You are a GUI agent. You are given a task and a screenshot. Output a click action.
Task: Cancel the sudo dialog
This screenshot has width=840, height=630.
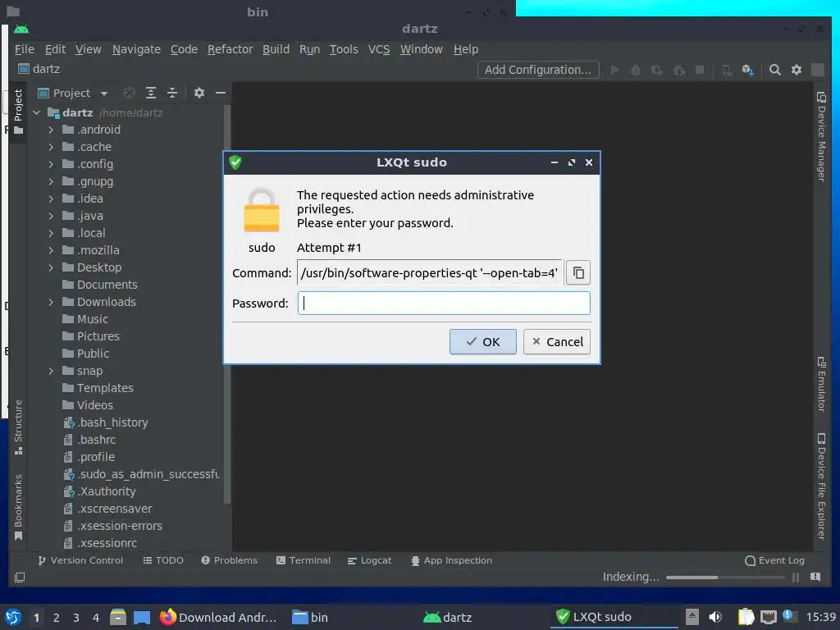pos(557,342)
